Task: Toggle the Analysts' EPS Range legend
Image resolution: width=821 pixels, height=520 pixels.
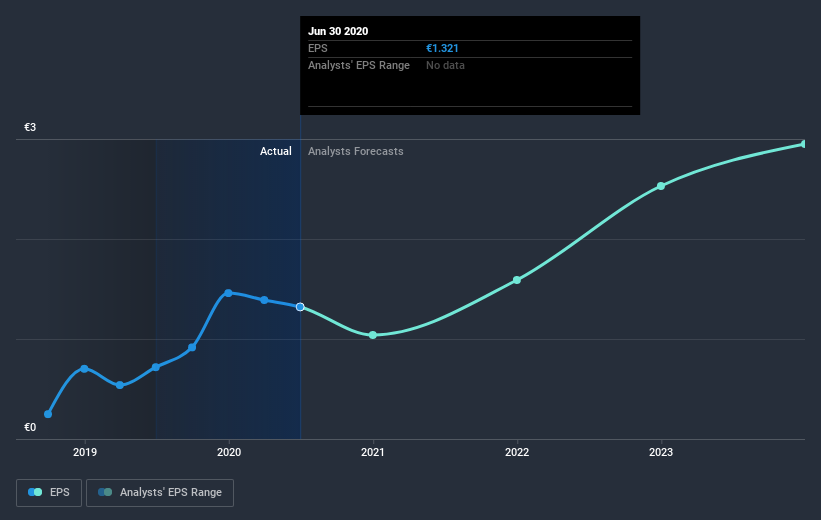Action: pyautogui.click(x=160, y=492)
